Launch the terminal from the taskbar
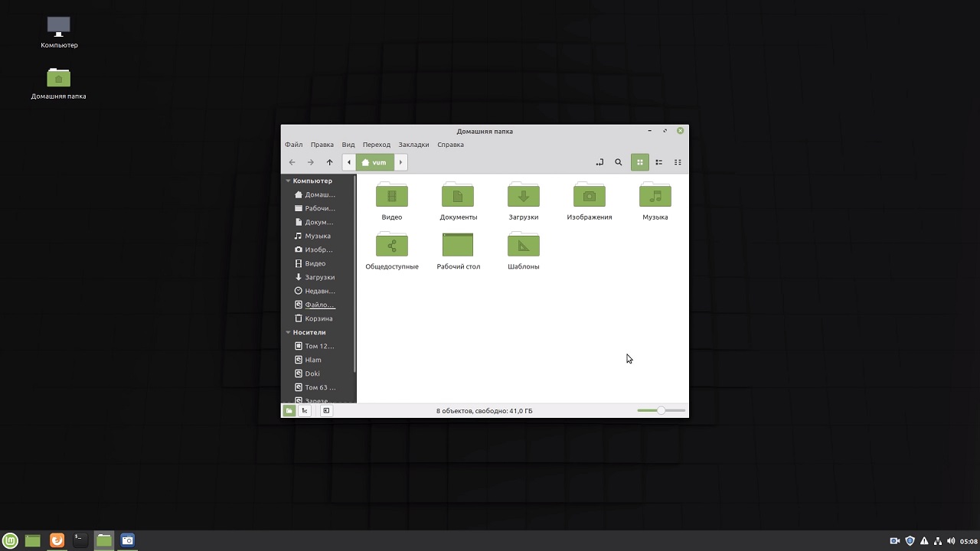The image size is (980, 551). [80, 540]
